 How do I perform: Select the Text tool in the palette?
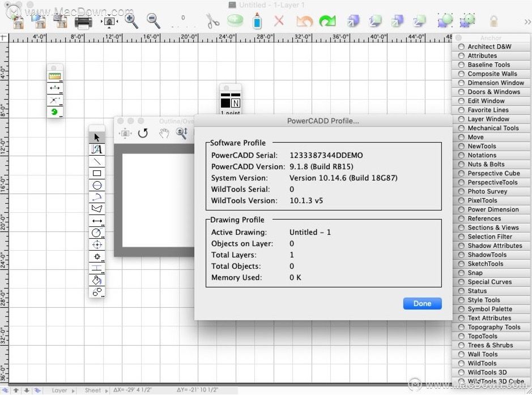coord(97,149)
